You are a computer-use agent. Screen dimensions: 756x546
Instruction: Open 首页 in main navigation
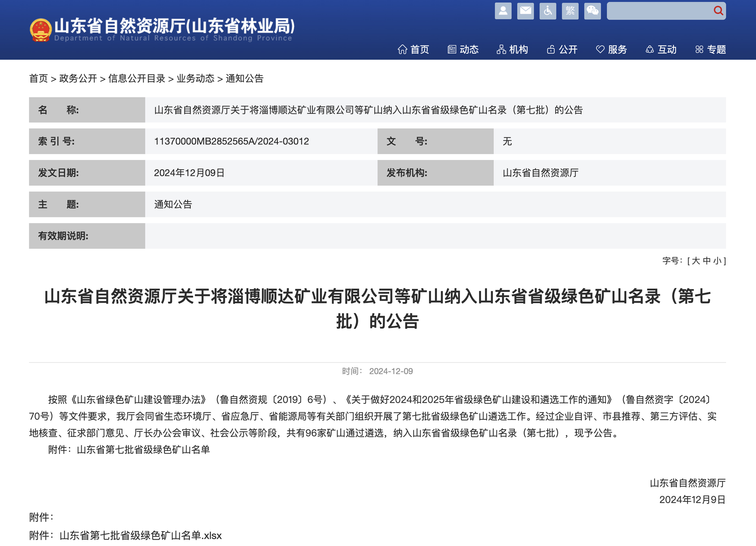pos(413,50)
